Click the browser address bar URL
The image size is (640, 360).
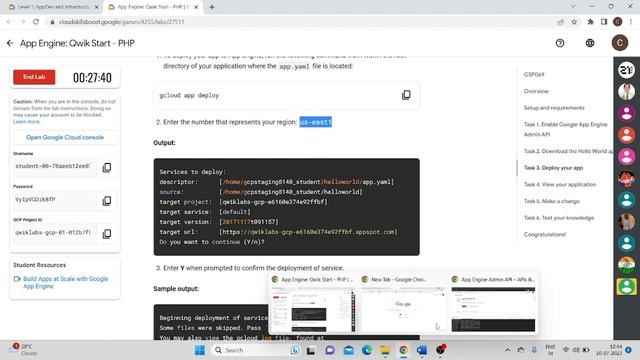click(121, 22)
